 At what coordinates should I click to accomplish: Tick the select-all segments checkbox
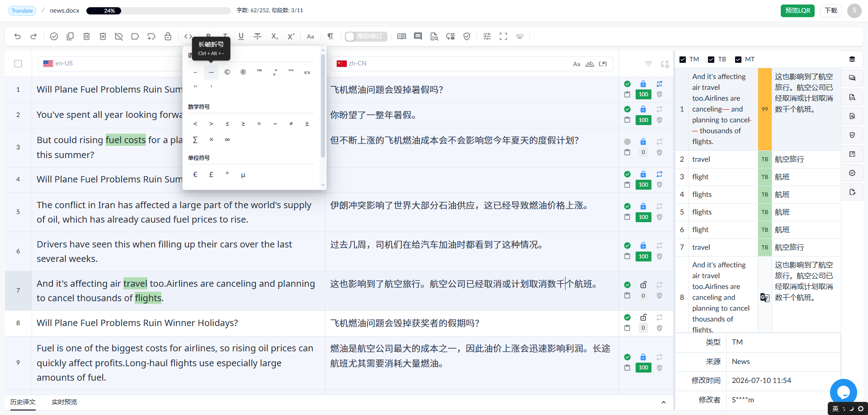[18, 64]
